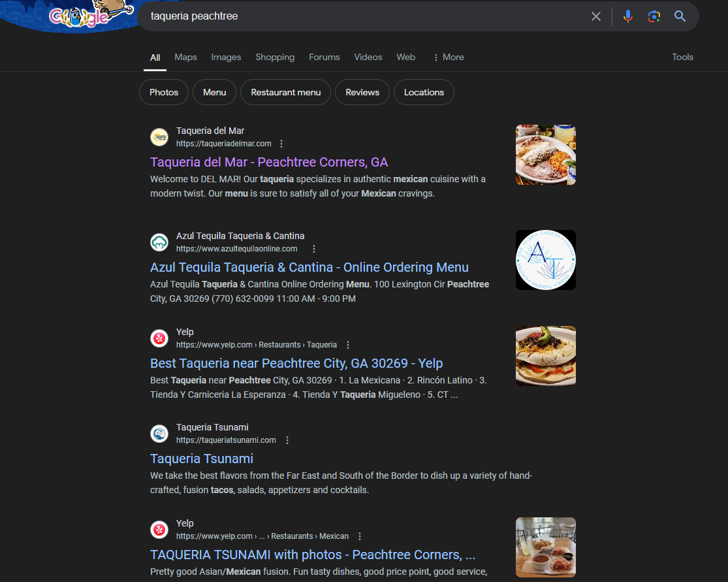
Task: Clear the search box with X icon
Action: [x=595, y=16]
